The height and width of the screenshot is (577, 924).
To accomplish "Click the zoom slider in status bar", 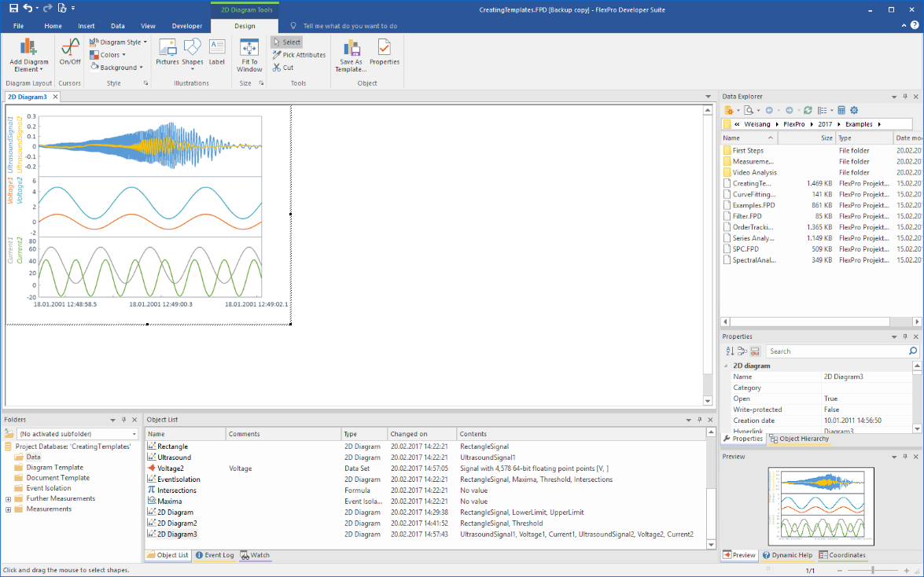I will [873, 570].
